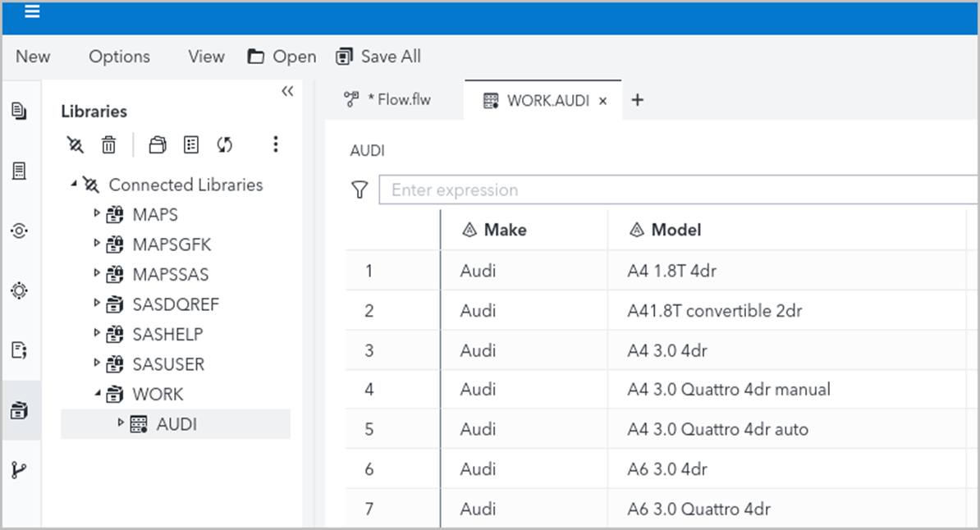Expand the SASHELP library
The image size is (980, 530).
point(97,334)
